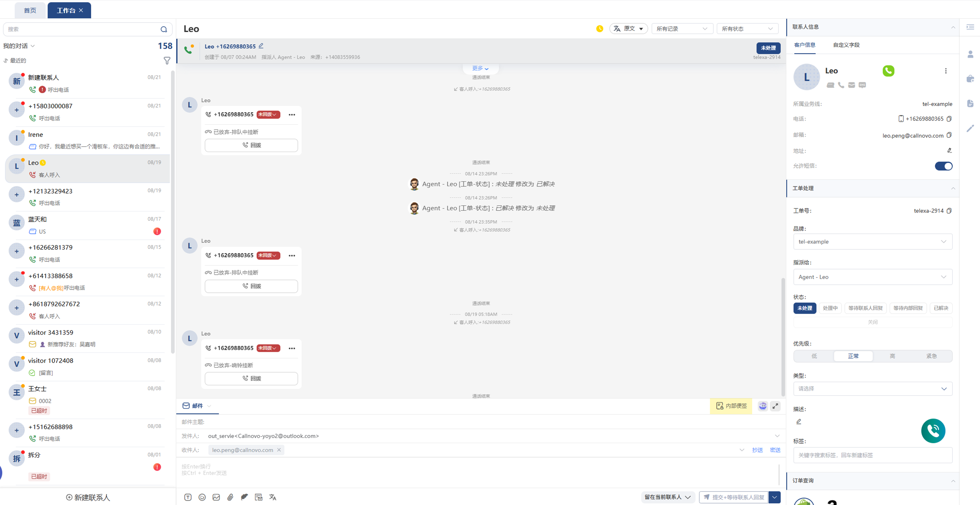
Task: Click the expand editor arrows icon
Action: (x=775, y=406)
